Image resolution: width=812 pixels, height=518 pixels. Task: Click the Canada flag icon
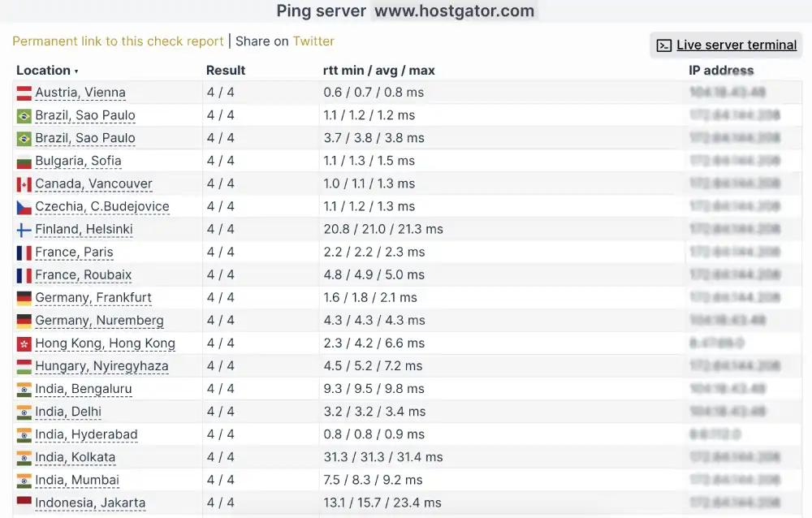click(x=23, y=183)
